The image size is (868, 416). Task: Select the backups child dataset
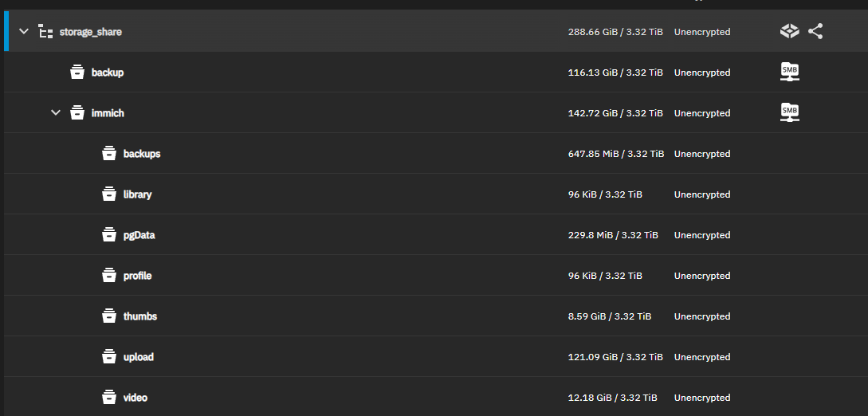(142, 154)
